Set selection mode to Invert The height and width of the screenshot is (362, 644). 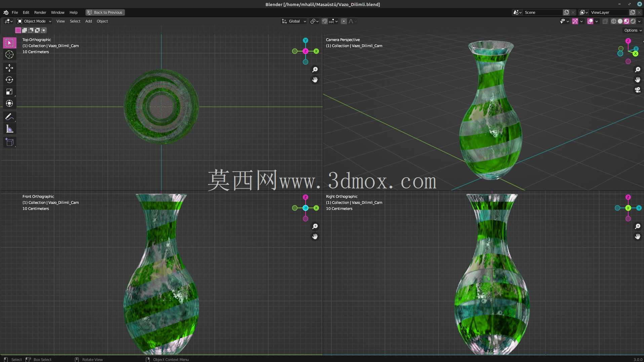click(37, 30)
